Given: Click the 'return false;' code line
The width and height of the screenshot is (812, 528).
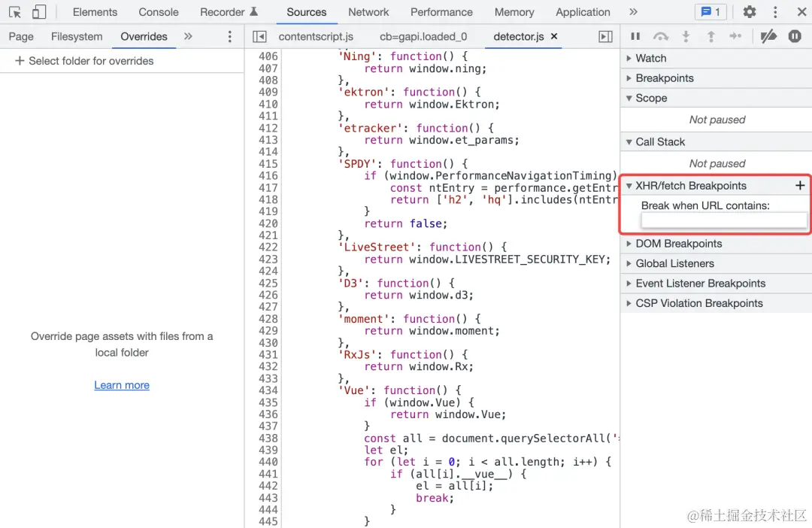Looking at the screenshot, I should coord(405,223).
